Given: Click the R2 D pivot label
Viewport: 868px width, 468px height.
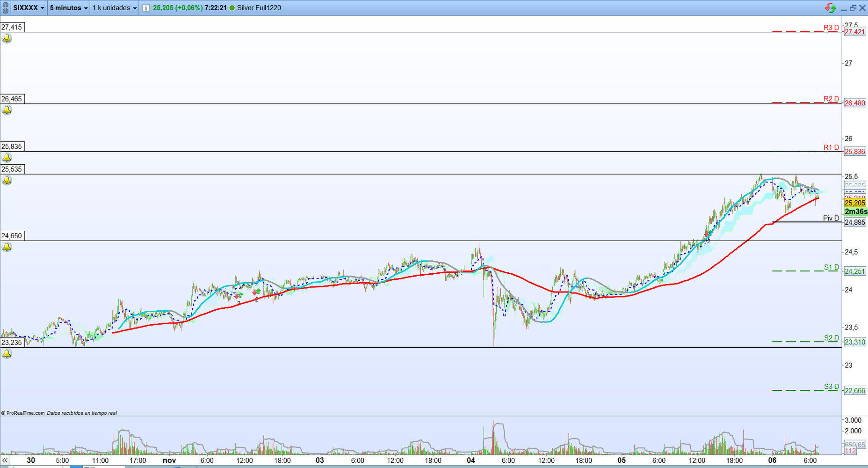Looking at the screenshot, I should [x=831, y=99].
